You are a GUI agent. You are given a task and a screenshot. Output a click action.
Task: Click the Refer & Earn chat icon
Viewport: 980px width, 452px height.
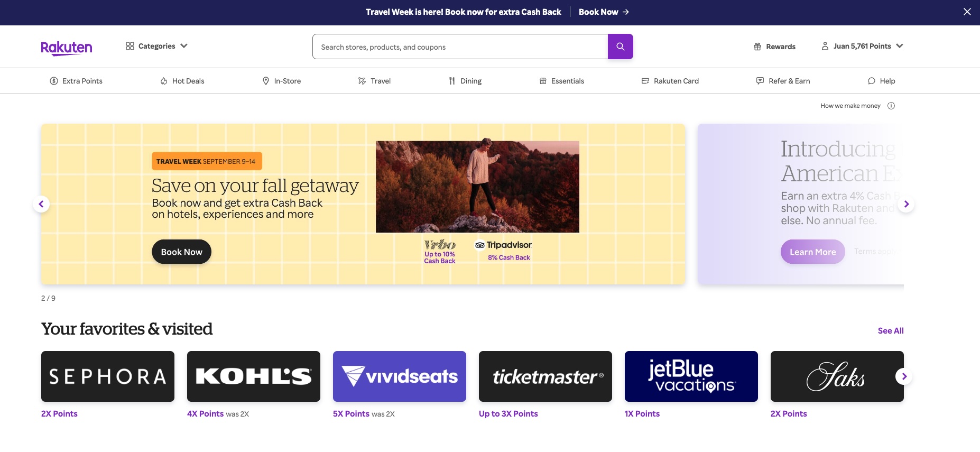click(760, 81)
